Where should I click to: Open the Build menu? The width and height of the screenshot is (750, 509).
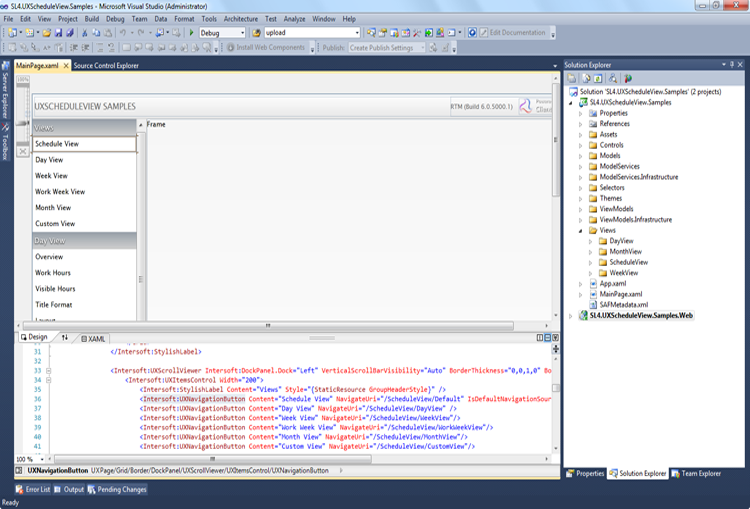point(92,19)
